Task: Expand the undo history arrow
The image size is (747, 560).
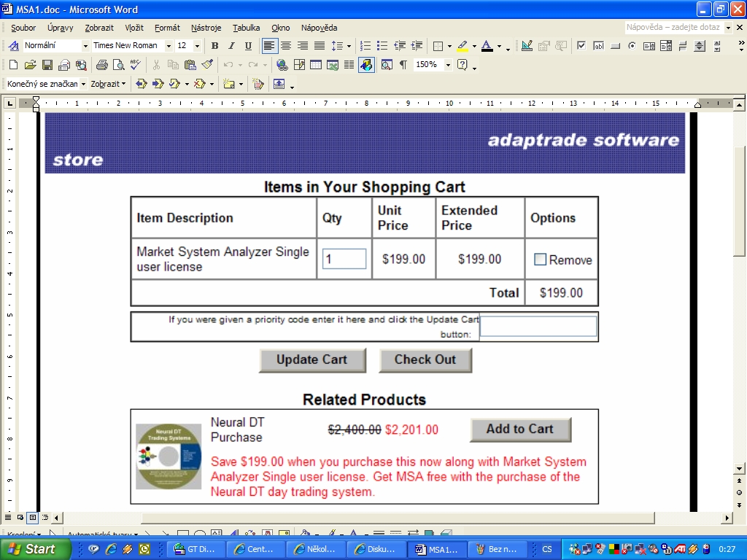Action: [239, 65]
